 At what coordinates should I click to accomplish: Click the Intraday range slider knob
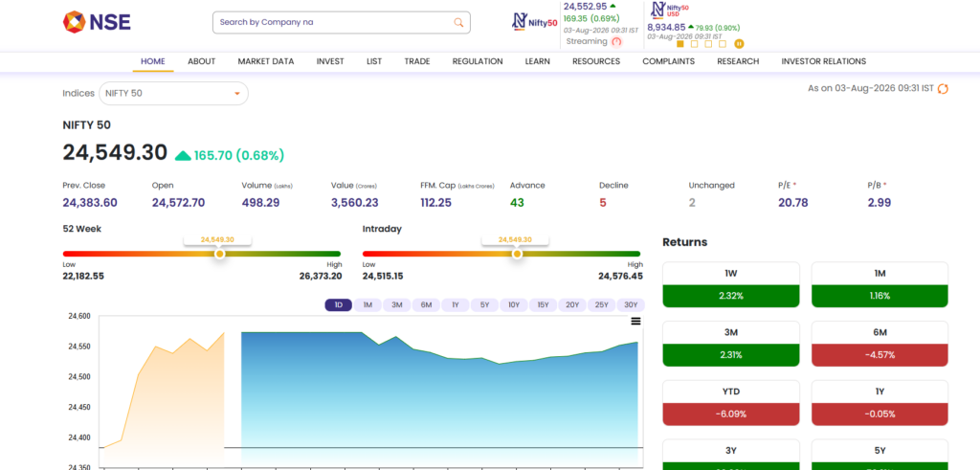[x=517, y=255]
